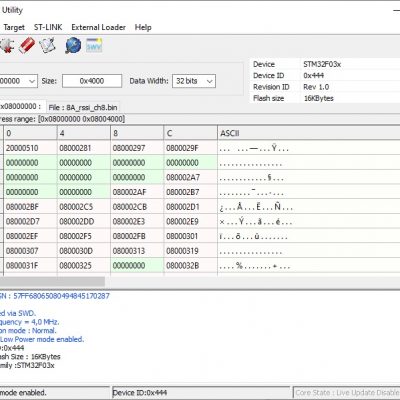Image resolution: width=400 pixels, height=400 pixels.
Task: Click the Device value STM32F03x
Action: pyautogui.click(x=322, y=64)
